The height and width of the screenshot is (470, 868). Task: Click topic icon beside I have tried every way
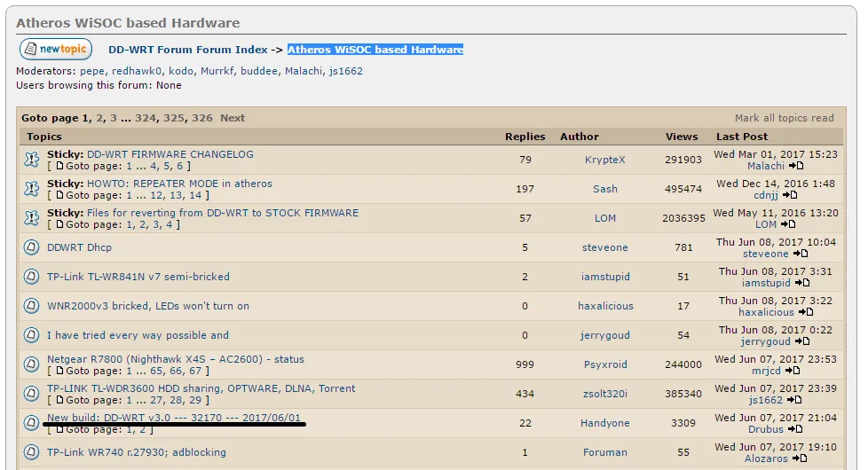click(x=32, y=335)
